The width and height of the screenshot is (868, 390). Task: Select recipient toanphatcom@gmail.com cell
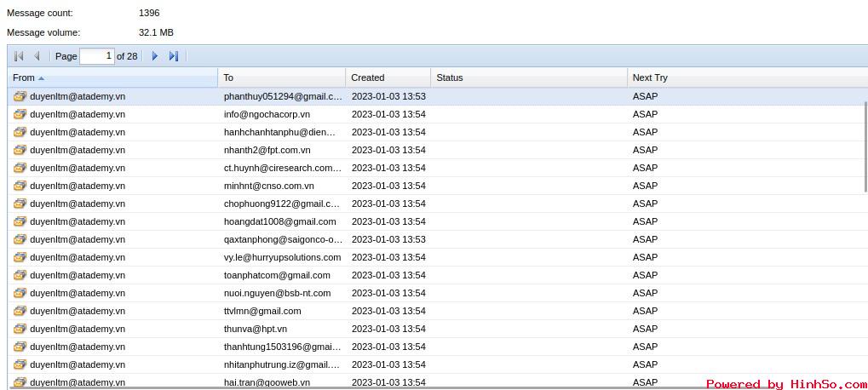[x=282, y=275]
